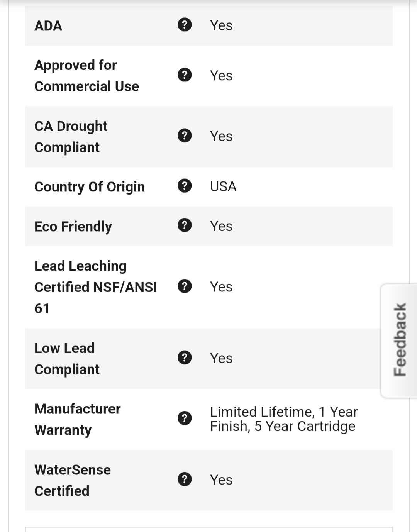Click the Eco Friendly help icon
This screenshot has height=532, width=417.
185,225
